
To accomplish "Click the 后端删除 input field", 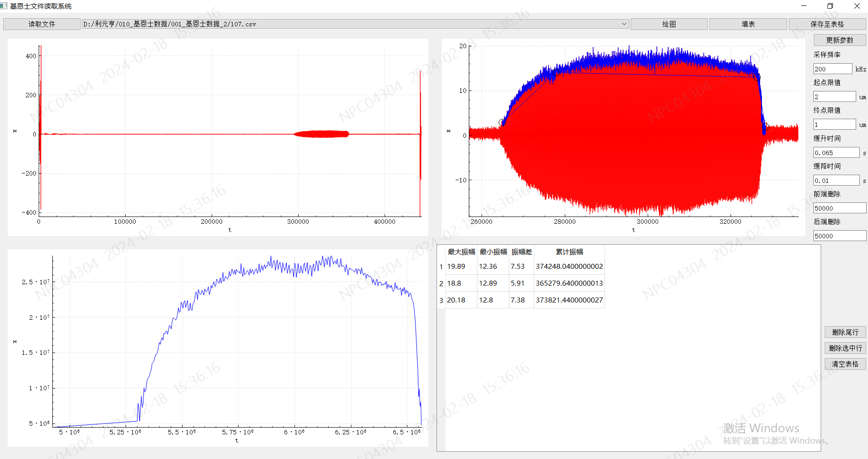I will 839,236.
